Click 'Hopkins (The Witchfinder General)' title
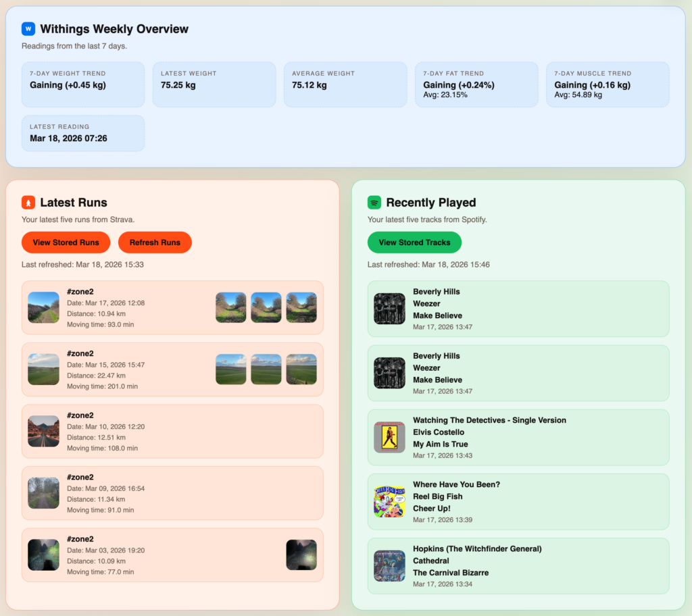Viewport: 692px width, 616px height. 477,549
